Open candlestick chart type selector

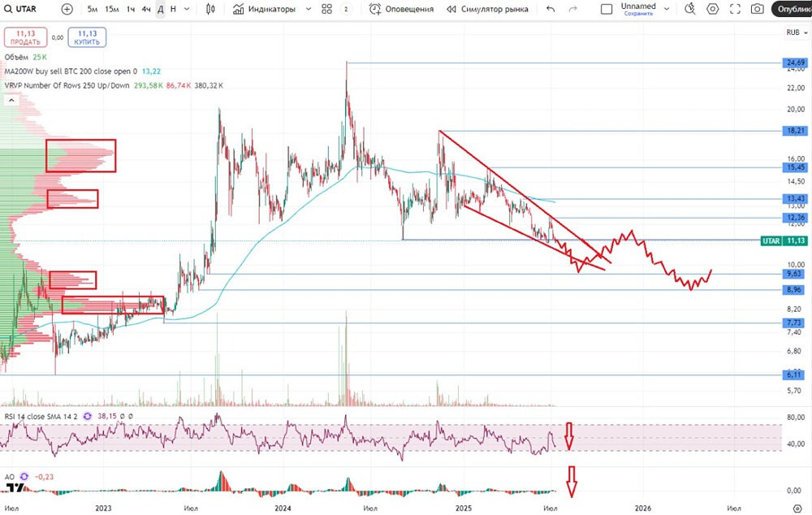coord(210,9)
